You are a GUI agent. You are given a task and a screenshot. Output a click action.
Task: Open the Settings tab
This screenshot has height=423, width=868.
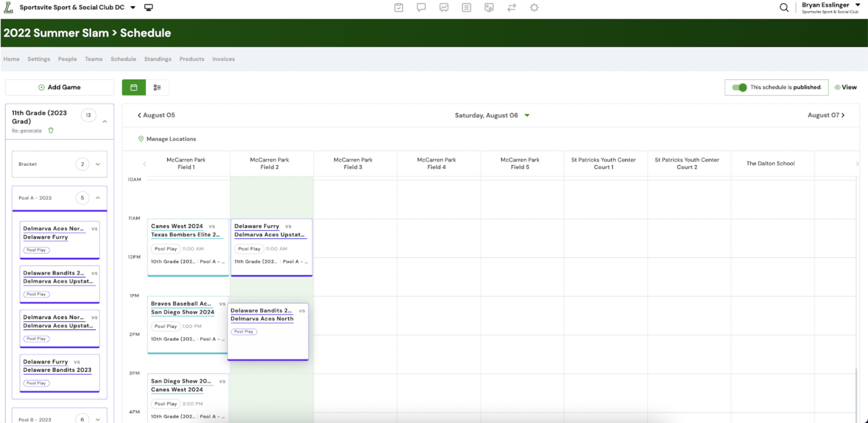(x=39, y=59)
